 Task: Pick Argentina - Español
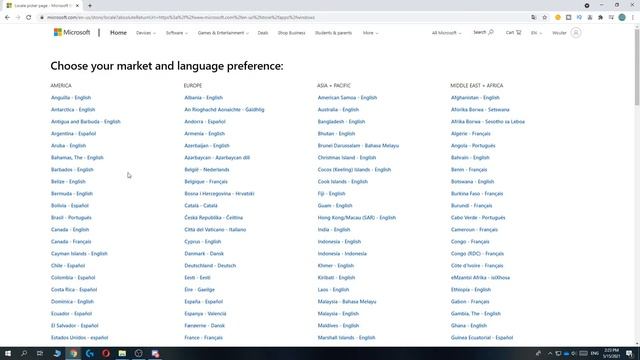pyautogui.click(x=73, y=133)
